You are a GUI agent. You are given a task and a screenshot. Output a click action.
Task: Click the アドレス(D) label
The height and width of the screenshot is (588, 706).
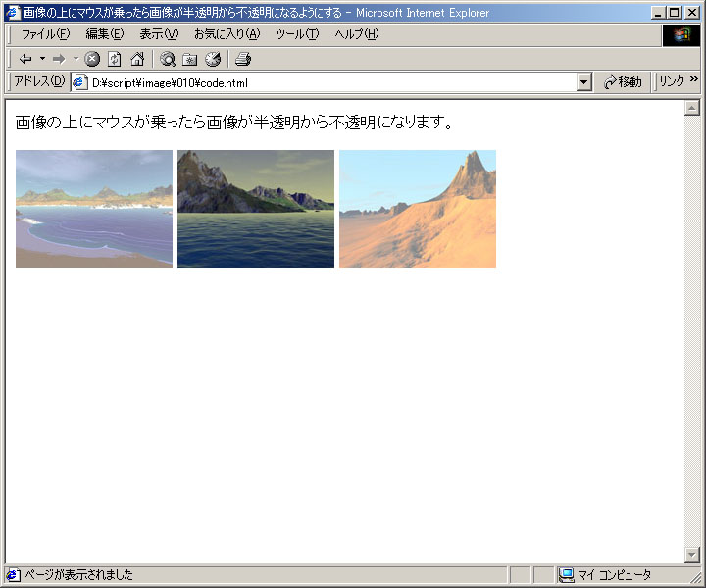pos(39,81)
